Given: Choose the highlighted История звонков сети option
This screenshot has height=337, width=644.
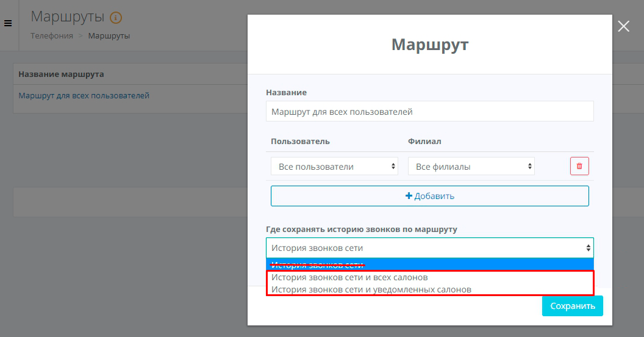Looking at the screenshot, I should (429, 264).
